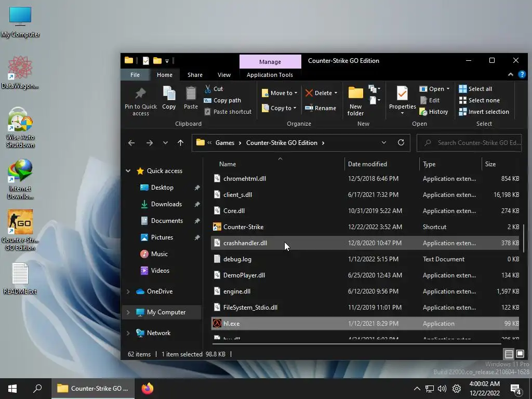Switch to the View ribbon tab
The width and height of the screenshot is (532, 399).
coord(224,75)
